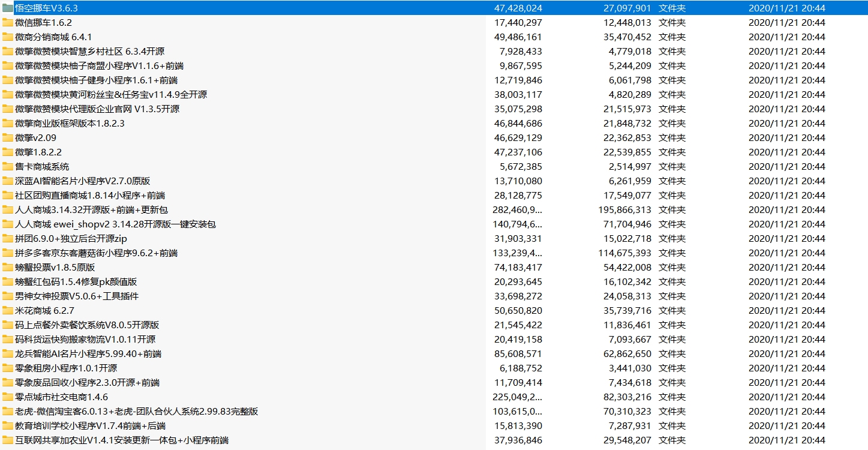The width and height of the screenshot is (868, 450).
Task: Select 教育培训学校小程序V1.7.4前端+后端 folder
Action: 91,426
